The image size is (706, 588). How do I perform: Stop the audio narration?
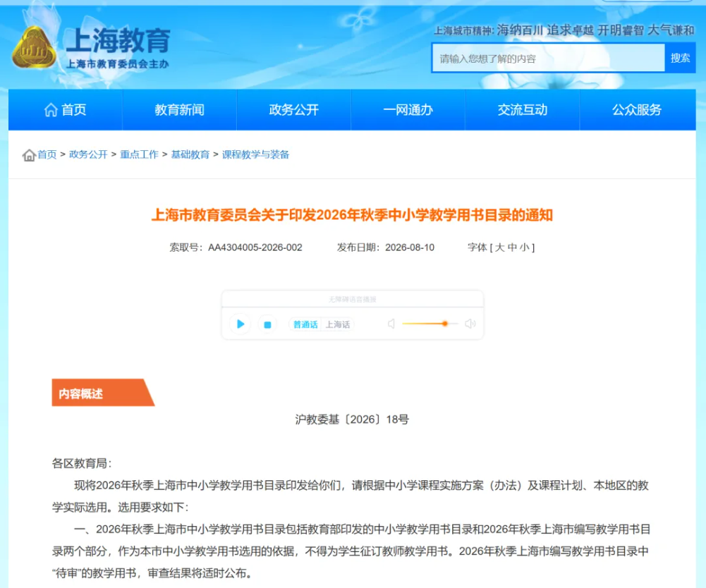click(267, 324)
